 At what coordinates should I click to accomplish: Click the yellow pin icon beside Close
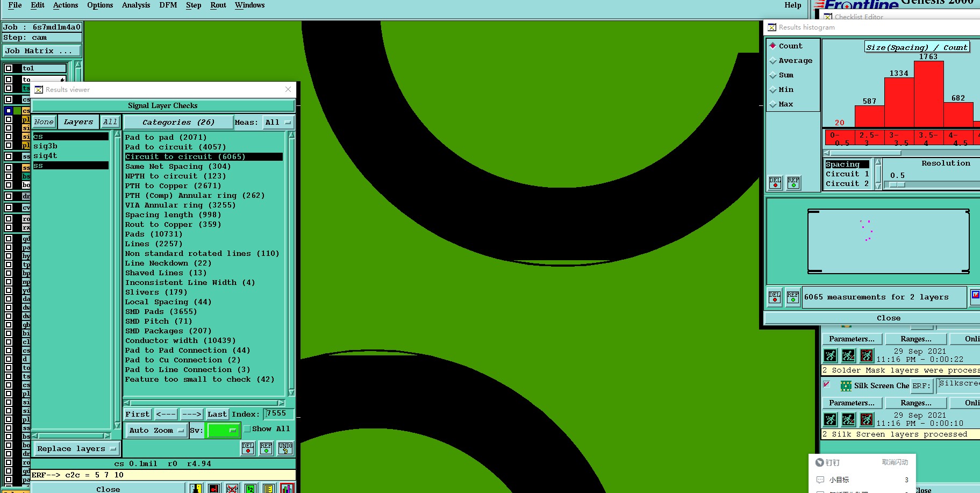point(196,488)
